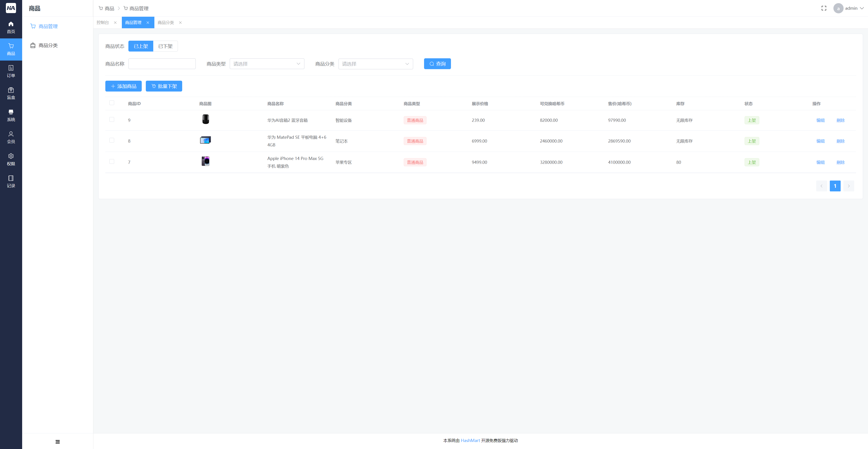Screen dimensions: 868x449
Task: Open the 订单 orders sidebar icon
Action: [x=11, y=71]
